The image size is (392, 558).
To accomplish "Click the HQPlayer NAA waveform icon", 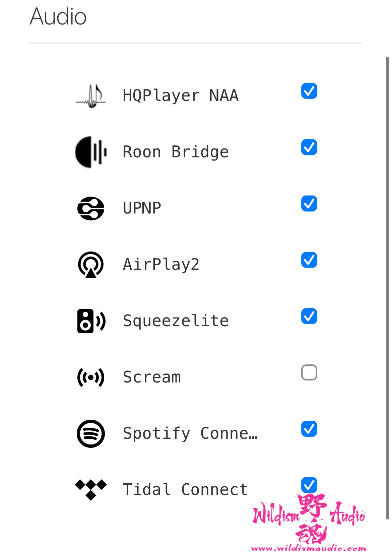I will [91, 96].
